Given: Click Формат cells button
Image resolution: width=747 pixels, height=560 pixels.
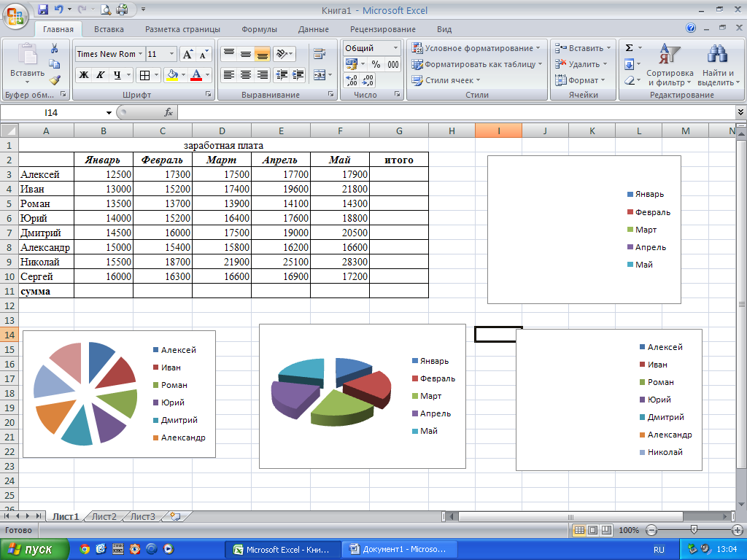Looking at the screenshot, I should click(x=580, y=80).
